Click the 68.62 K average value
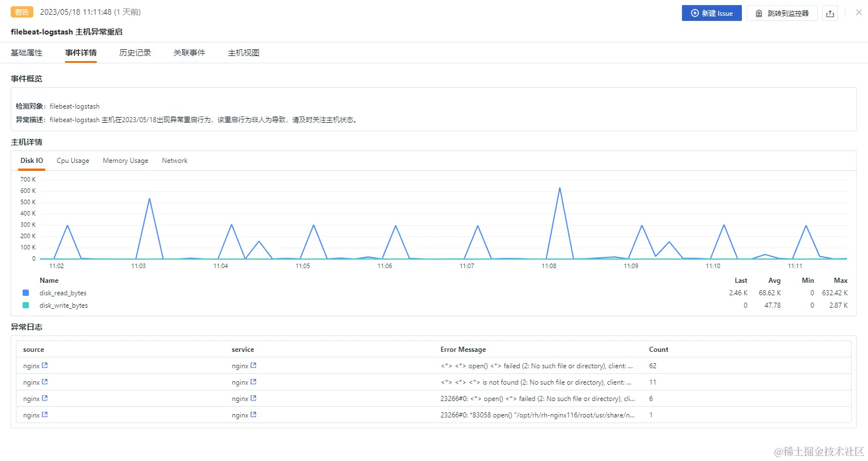Screen dimensions: 868x461 click(770, 293)
